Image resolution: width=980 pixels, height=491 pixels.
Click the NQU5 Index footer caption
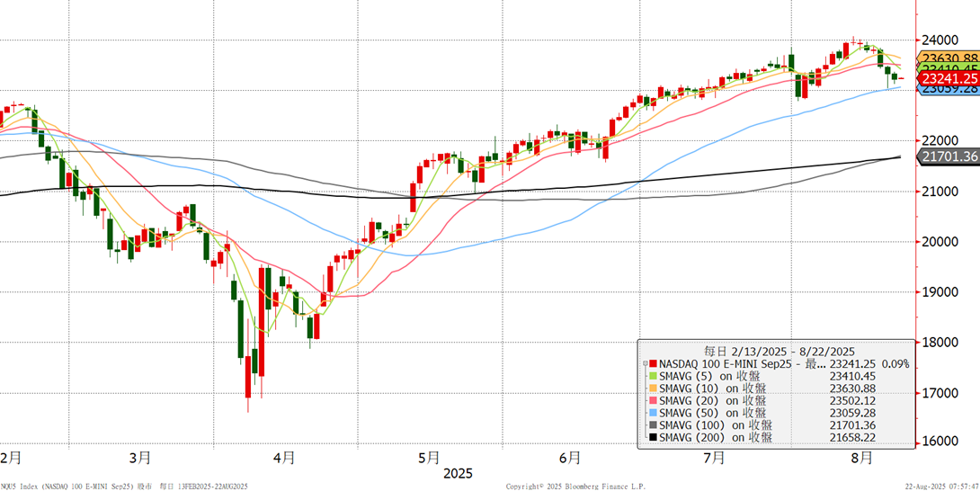coord(124,486)
